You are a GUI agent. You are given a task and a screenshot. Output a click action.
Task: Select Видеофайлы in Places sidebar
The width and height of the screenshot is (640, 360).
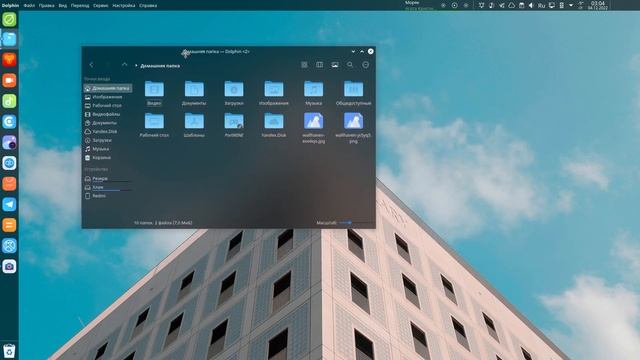pos(108,114)
